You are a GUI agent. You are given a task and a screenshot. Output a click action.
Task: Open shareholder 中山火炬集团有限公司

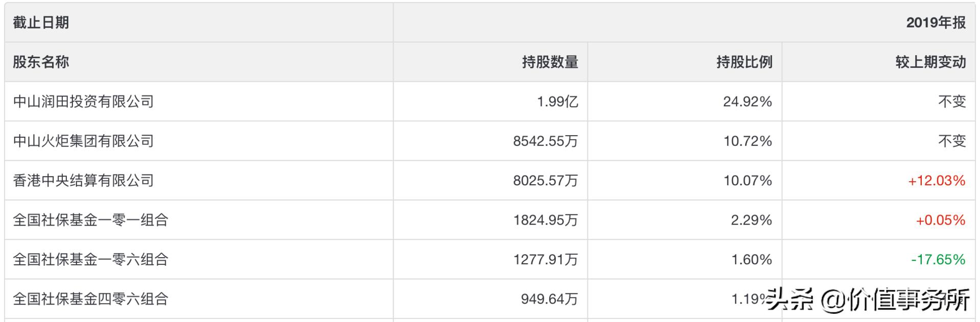[83, 141]
